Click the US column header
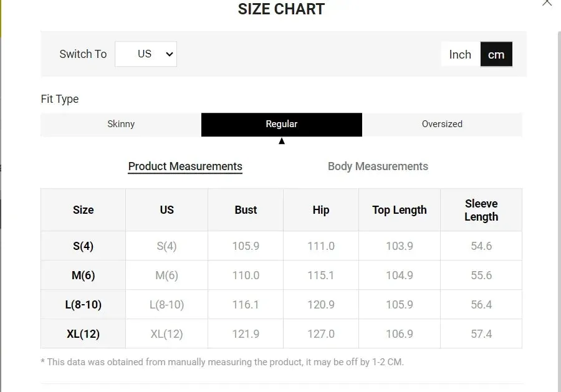Screen dimensions: 561x392 (x=166, y=210)
